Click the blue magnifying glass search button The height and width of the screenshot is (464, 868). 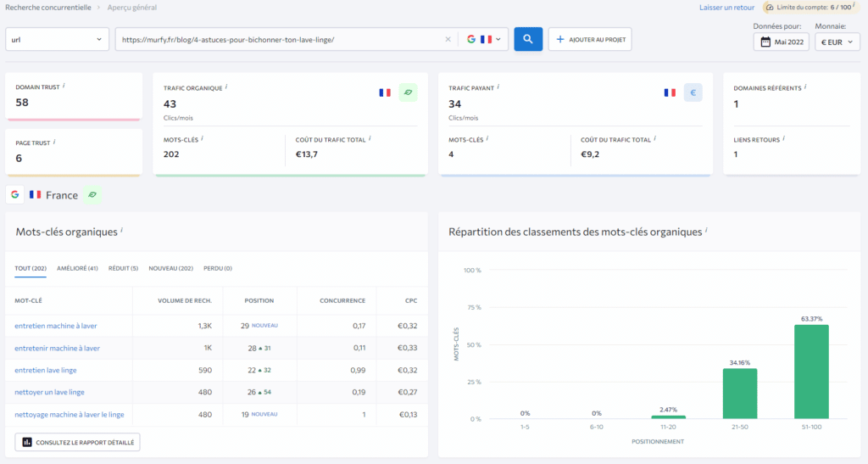[x=528, y=39]
